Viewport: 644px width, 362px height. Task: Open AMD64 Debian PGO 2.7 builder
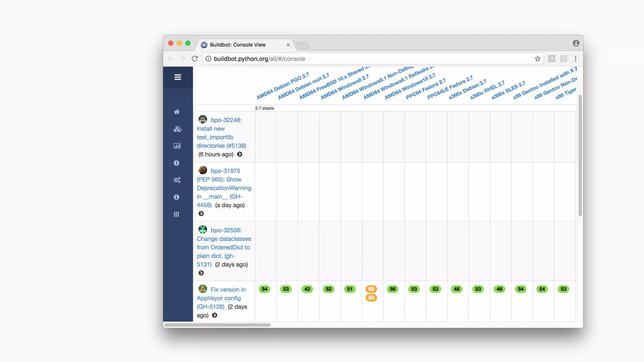tap(283, 86)
